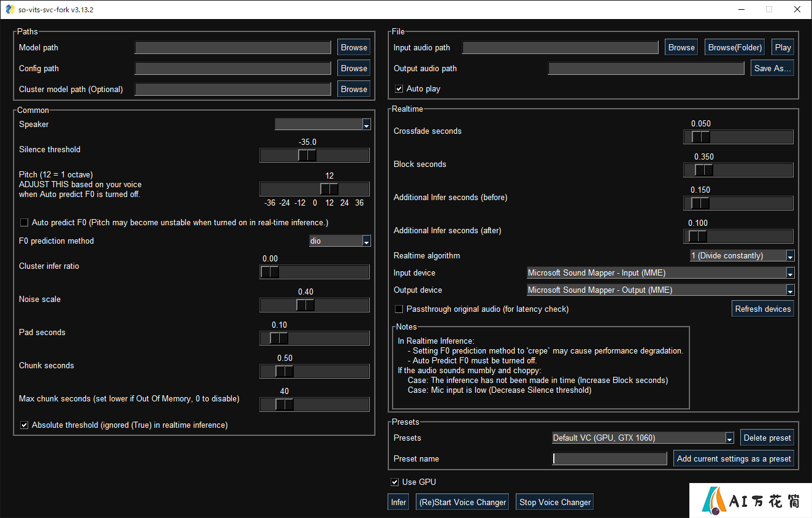Viewport: 812px width, 518px height.
Task: Browse for the Config path file
Action: (x=354, y=68)
